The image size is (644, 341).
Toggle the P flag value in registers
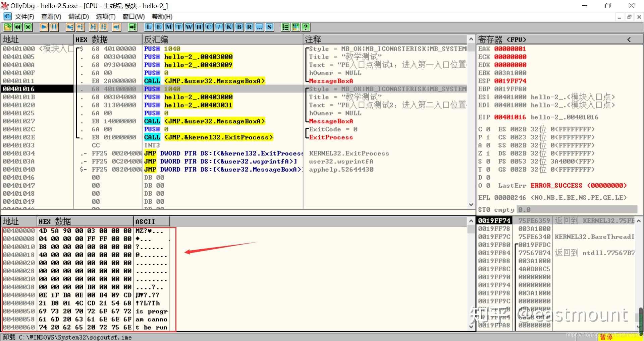[x=488, y=137]
